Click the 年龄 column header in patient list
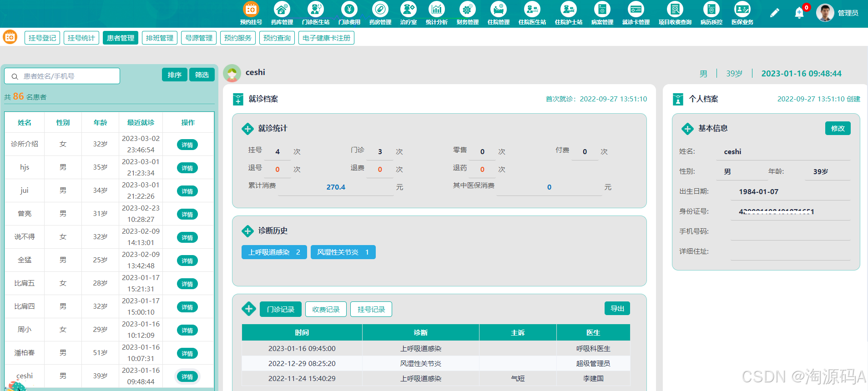This screenshot has width=868, height=391. (x=100, y=122)
